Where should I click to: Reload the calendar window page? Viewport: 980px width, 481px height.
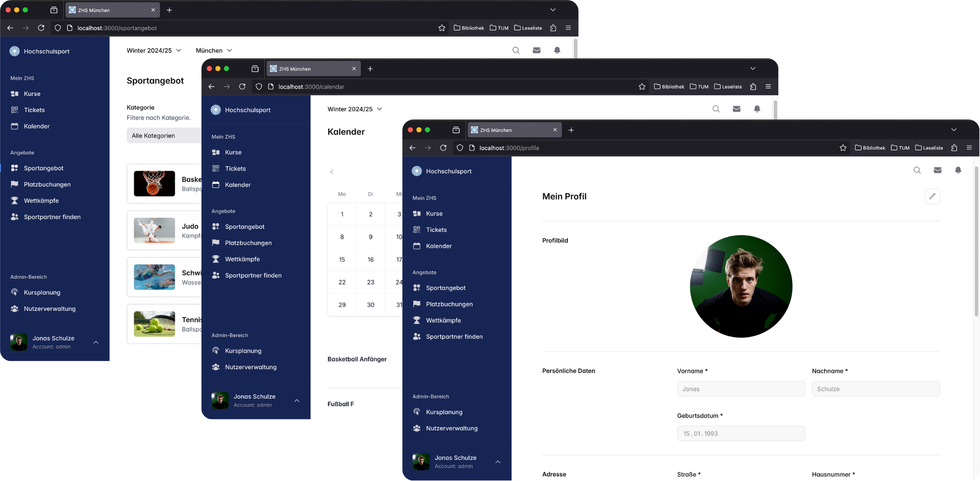pyautogui.click(x=242, y=87)
